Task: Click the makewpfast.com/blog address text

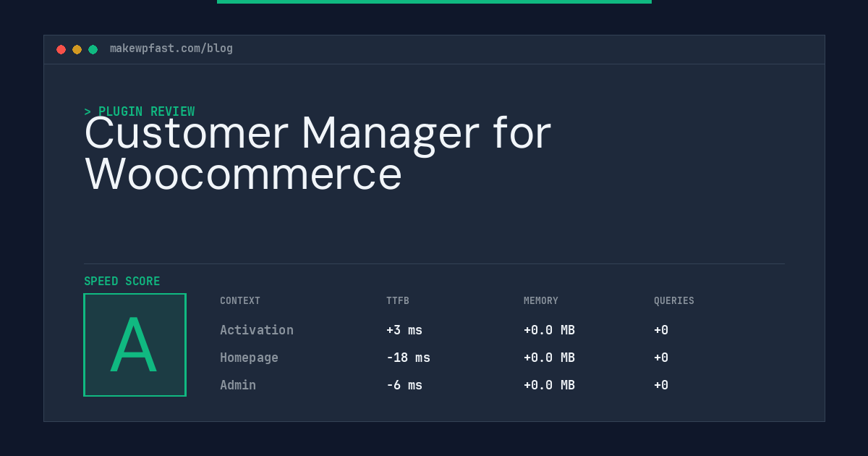Action: pyautogui.click(x=171, y=48)
